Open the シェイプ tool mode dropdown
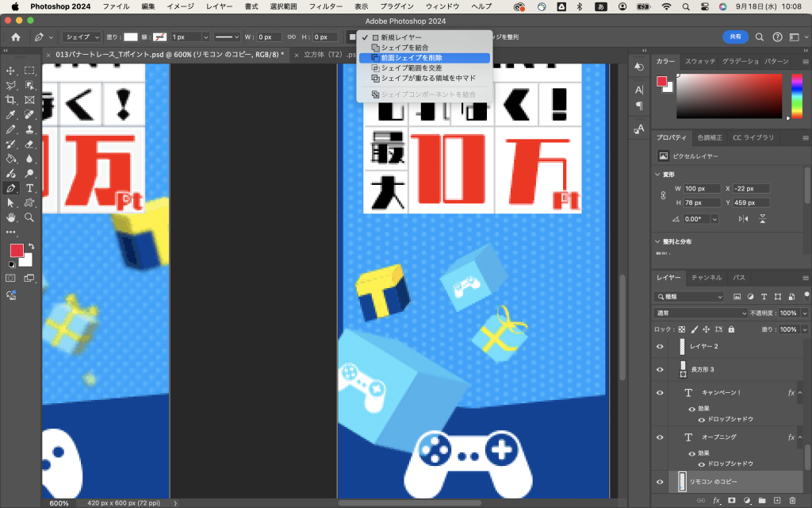 [x=82, y=37]
